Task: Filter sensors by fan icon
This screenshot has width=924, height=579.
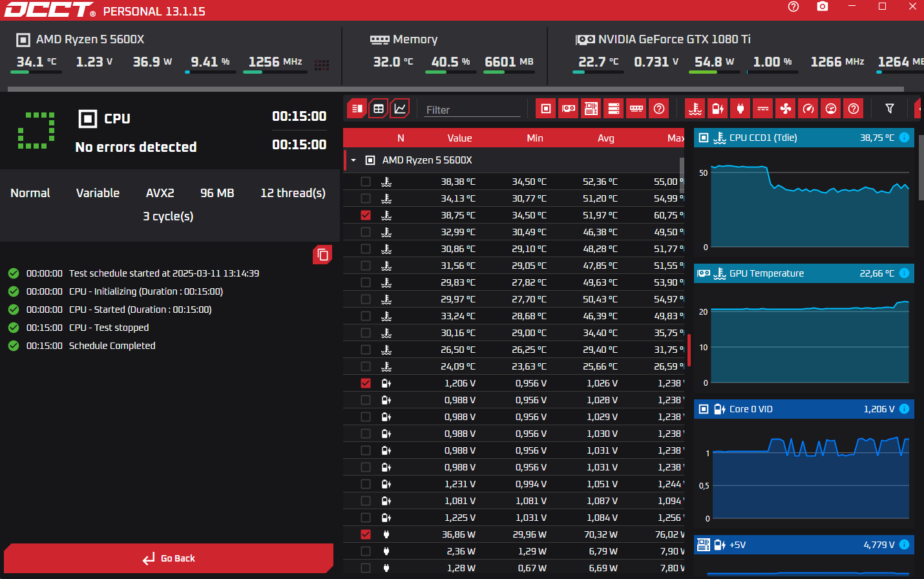Action: [x=786, y=109]
